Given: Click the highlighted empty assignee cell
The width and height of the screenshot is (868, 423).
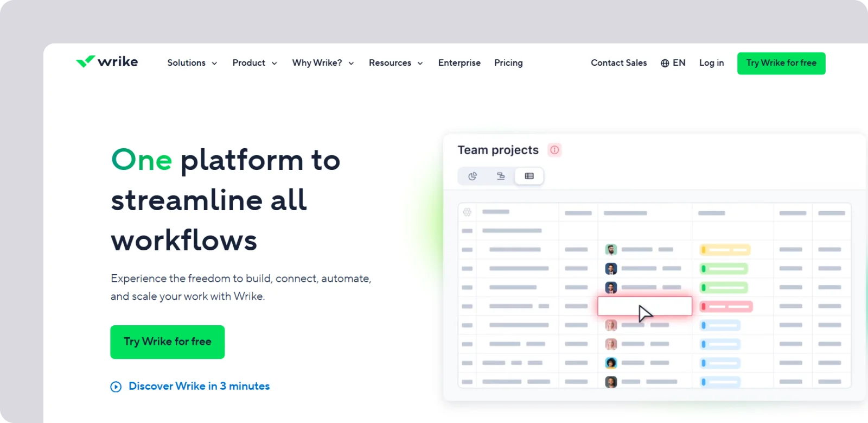Looking at the screenshot, I should click(x=644, y=306).
